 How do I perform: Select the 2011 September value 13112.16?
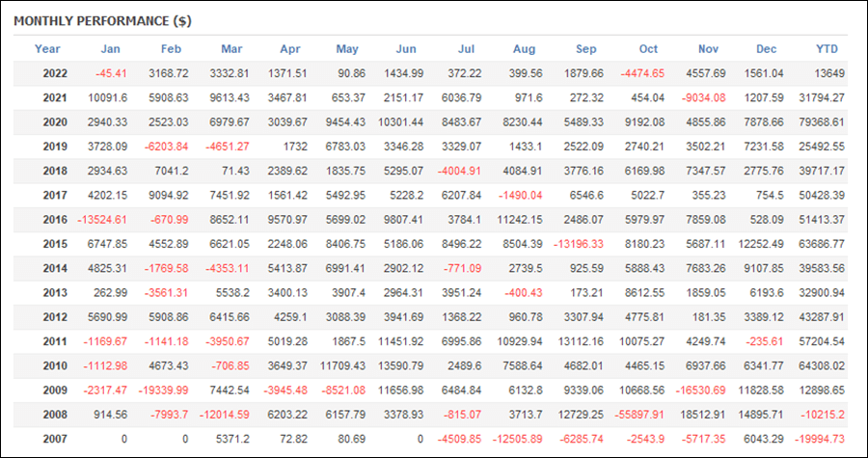(x=581, y=341)
